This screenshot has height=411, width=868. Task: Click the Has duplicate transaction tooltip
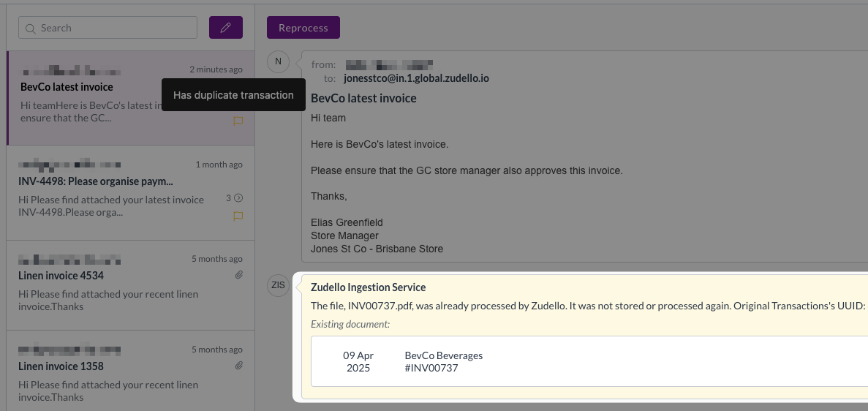pos(233,95)
